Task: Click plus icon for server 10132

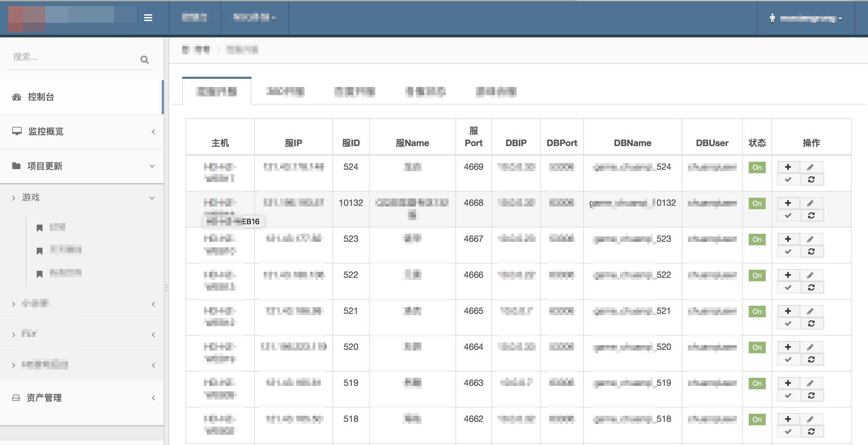Action: pos(788,203)
